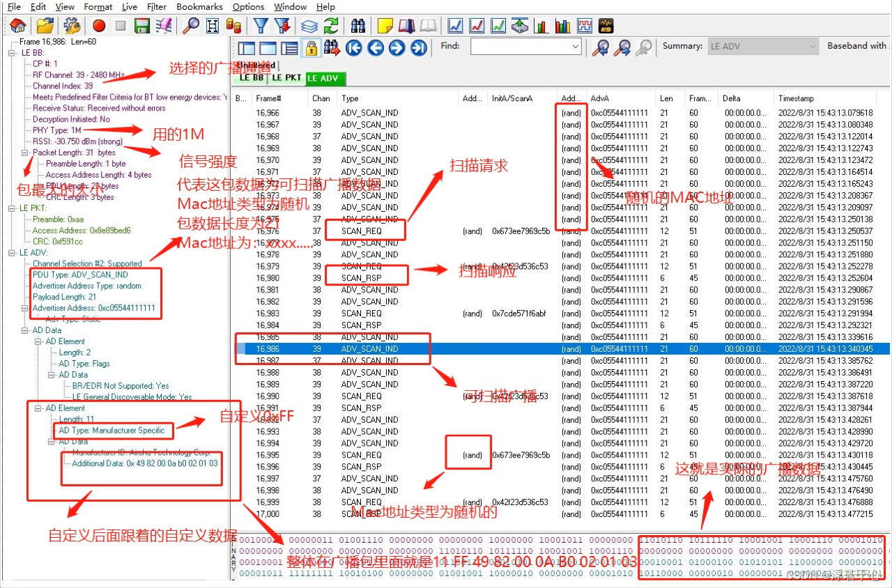Open a capture file with folder icon
This screenshot has height=588, width=892.
(x=45, y=26)
